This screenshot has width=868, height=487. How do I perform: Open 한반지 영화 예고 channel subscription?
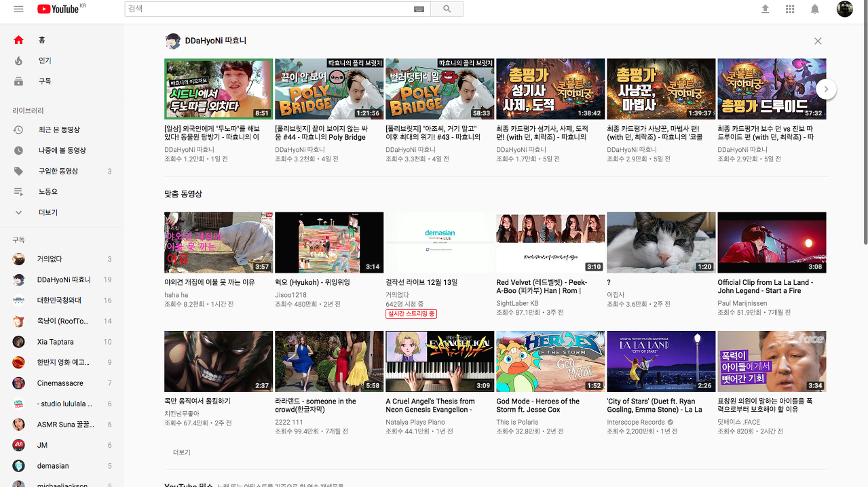(x=62, y=362)
